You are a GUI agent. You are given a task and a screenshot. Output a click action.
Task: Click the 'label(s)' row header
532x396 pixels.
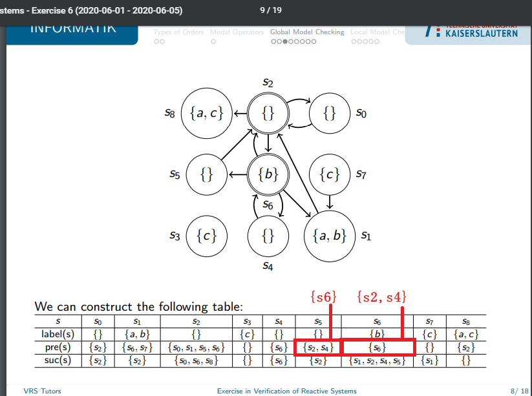pyautogui.click(x=58, y=334)
